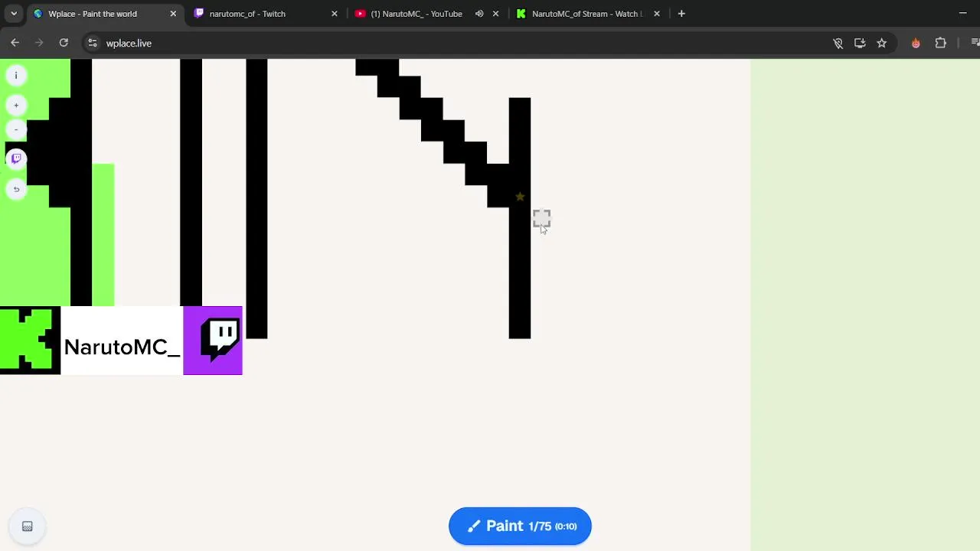Zoom out with the minus button
The width and height of the screenshot is (980, 551).
pos(16,130)
